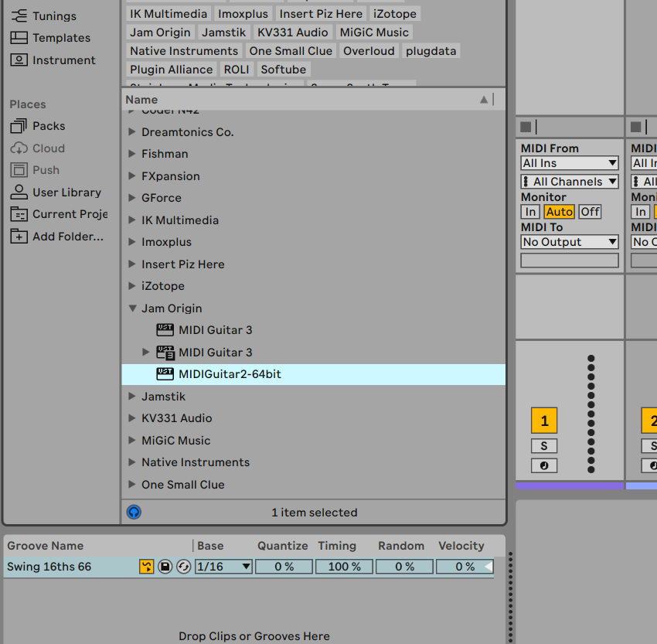
Task: Open the Instrument category icon
Action: point(19,60)
